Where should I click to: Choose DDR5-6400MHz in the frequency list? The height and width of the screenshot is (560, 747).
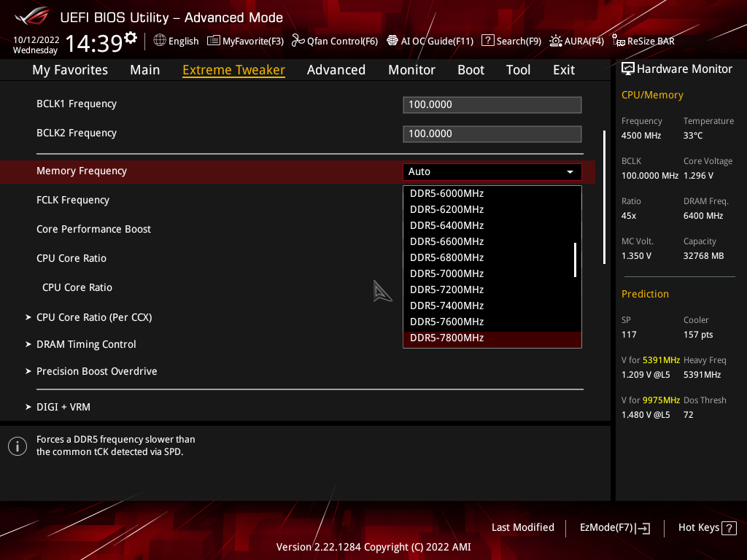[x=446, y=225]
